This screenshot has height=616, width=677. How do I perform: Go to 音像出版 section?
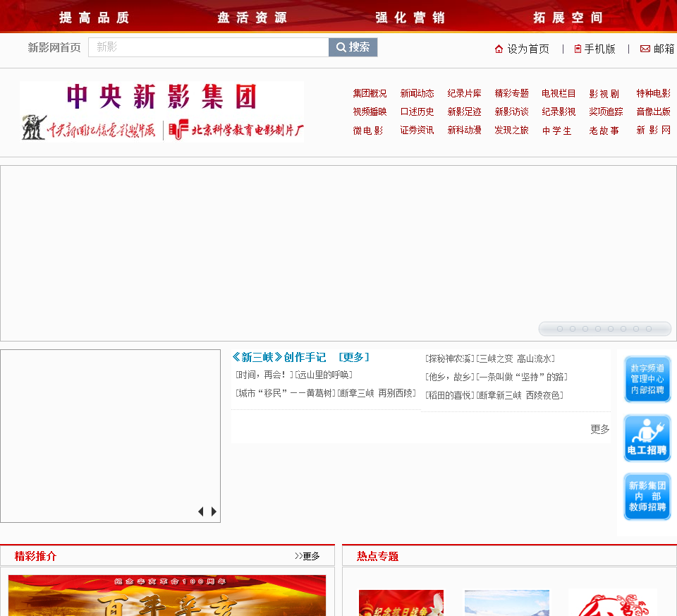(653, 112)
